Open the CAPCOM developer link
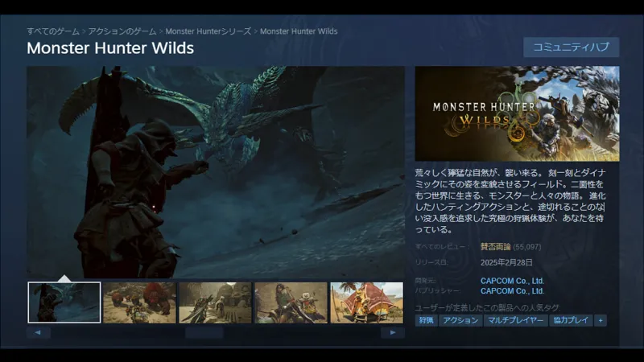 coord(512,281)
